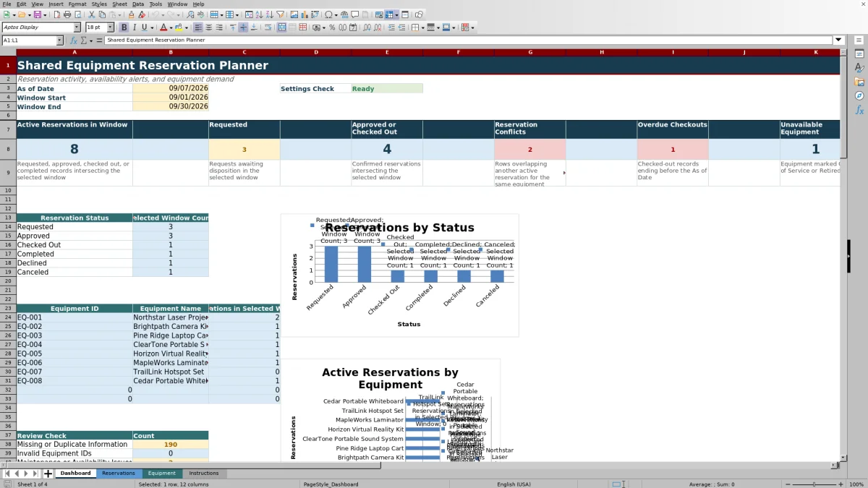The width and height of the screenshot is (868, 488).
Task: Toggle Freeze Rows and Columns button
Action: coord(390,14)
